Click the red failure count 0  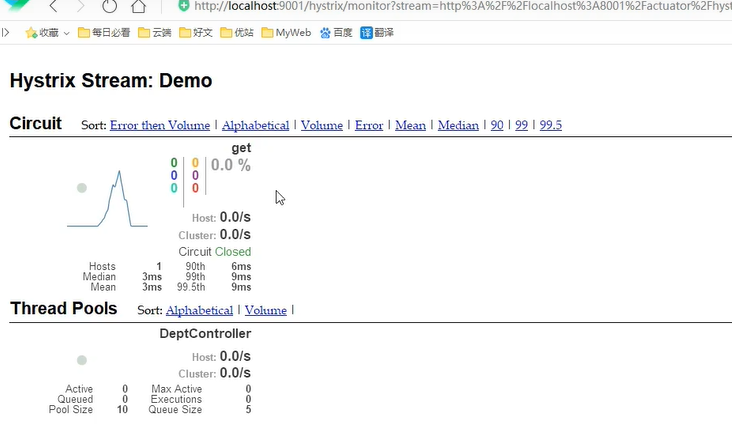pyautogui.click(x=195, y=188)
